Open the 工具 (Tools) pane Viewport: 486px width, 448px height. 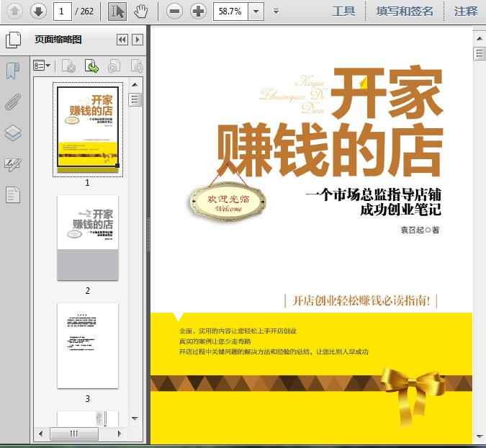[343, 11]
